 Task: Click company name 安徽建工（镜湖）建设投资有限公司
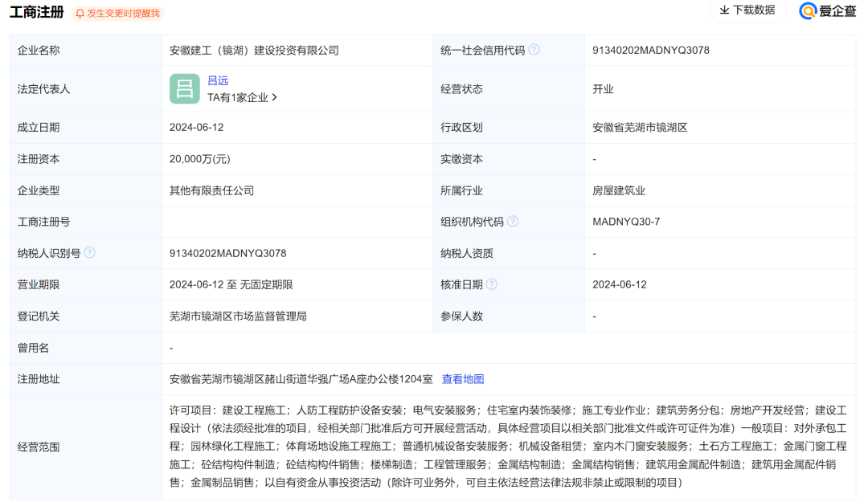coord(254,51)
